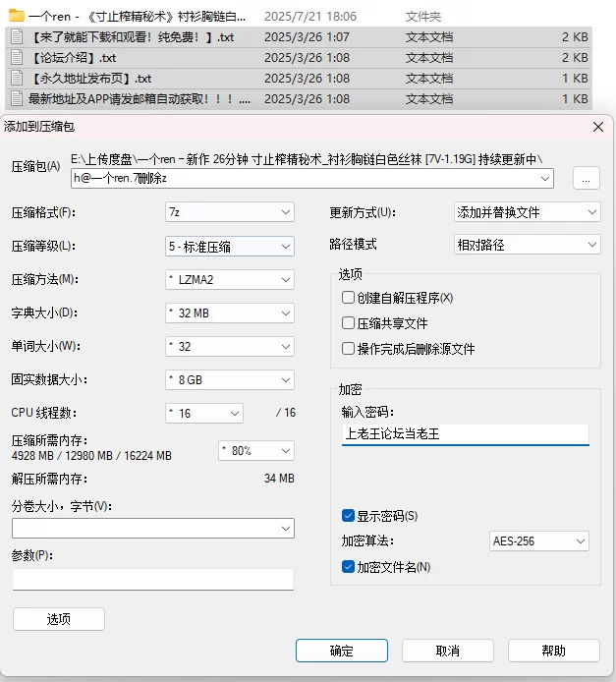Expand the 压缩方法 LZMA2 dropdown
Image resolution: width=616 pixels, height=682 pixels.
230,280
